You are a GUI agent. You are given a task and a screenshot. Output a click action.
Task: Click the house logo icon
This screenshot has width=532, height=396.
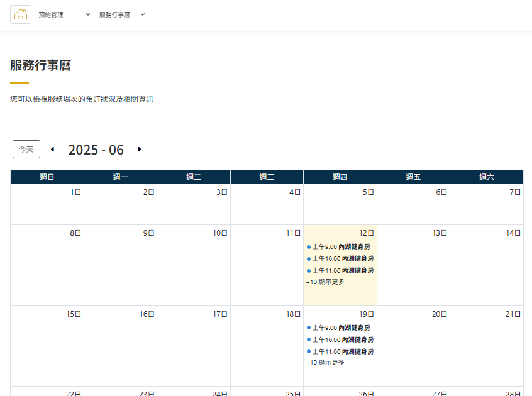click(21, 14)
